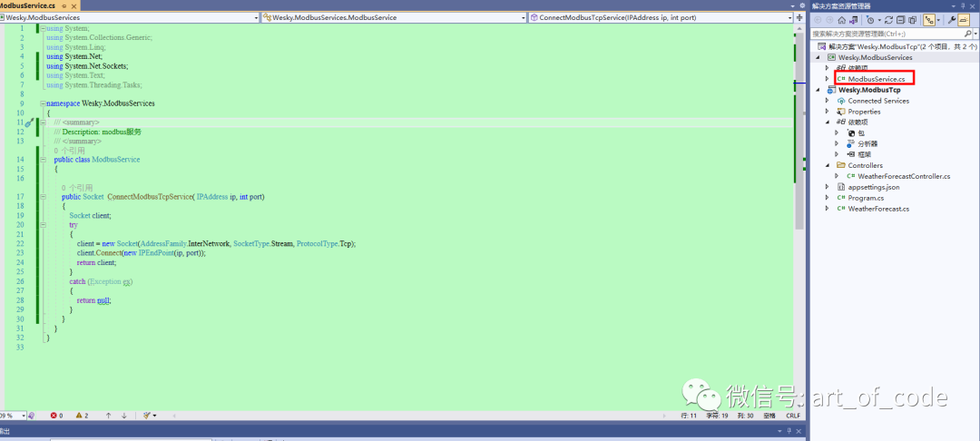This screenshot has height=441, width=980.
Task: Select WeatherForecastController.cs file
Action: point(904,176)
